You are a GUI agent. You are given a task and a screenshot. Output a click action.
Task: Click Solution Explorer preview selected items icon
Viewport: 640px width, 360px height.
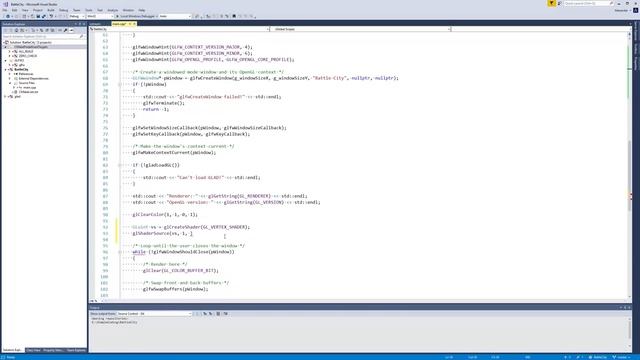[71, 30]
